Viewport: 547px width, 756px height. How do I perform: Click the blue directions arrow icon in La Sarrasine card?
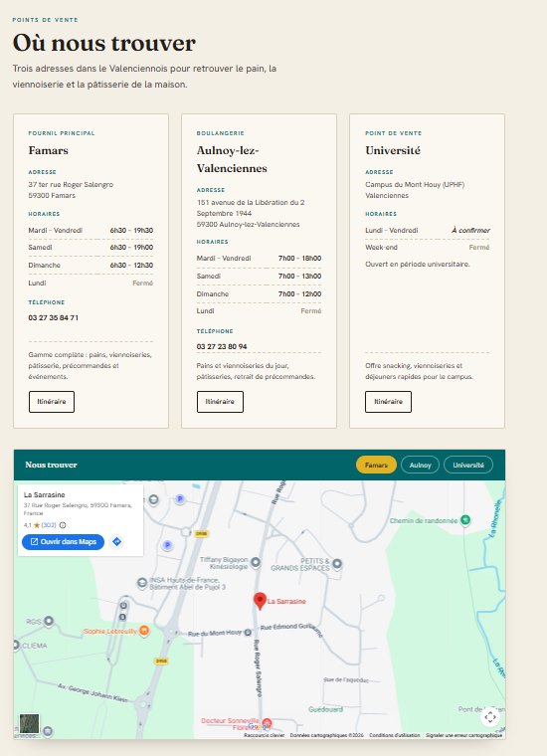116,542
